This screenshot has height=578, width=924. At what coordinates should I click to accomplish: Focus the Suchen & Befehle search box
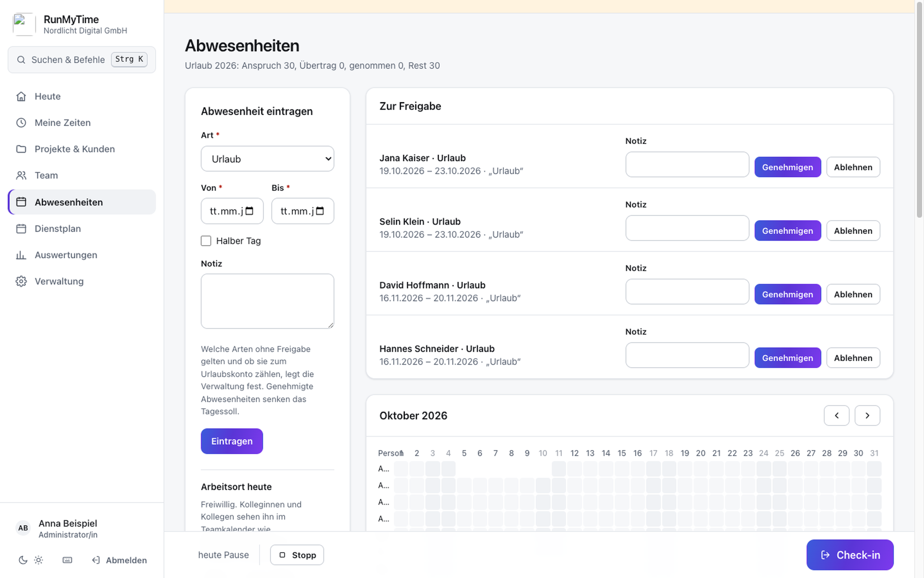pyautogui.click(x=82, y=60)
